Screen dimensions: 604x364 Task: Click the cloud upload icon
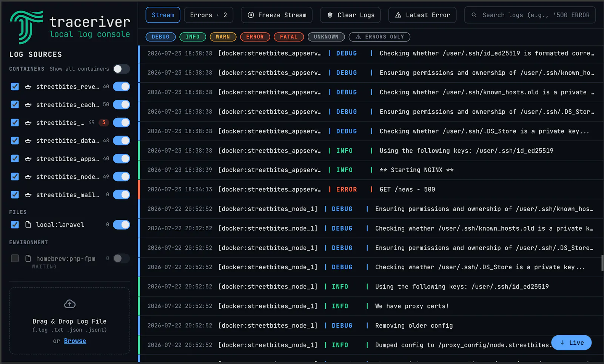point(70,304)
